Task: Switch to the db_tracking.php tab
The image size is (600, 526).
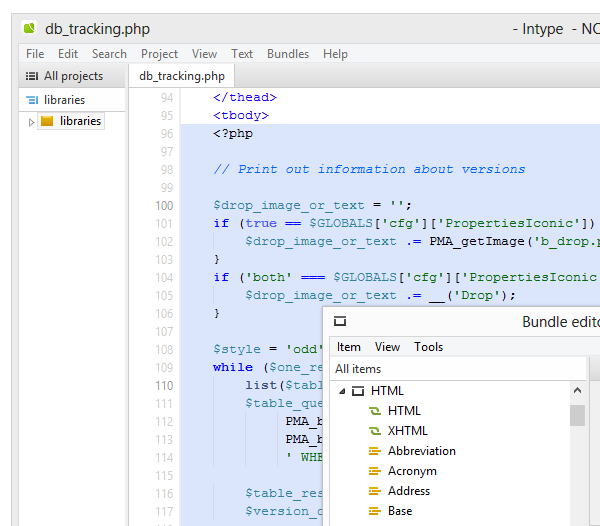Action: click(x=182, y=76)
